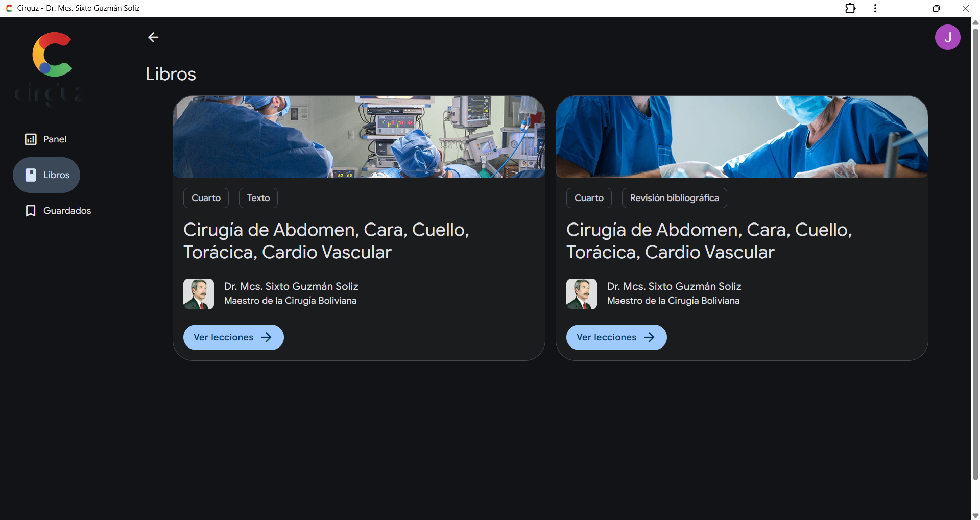This screenshot has height=520, width=980.
Task: Click the surgeons in blue scrubs image
Action: (x=742, y=137)
